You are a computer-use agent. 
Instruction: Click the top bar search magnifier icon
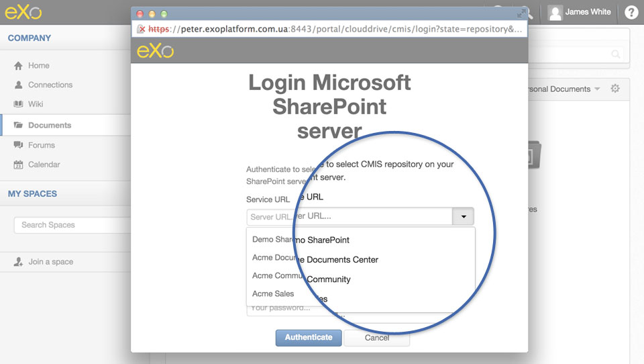527,13
